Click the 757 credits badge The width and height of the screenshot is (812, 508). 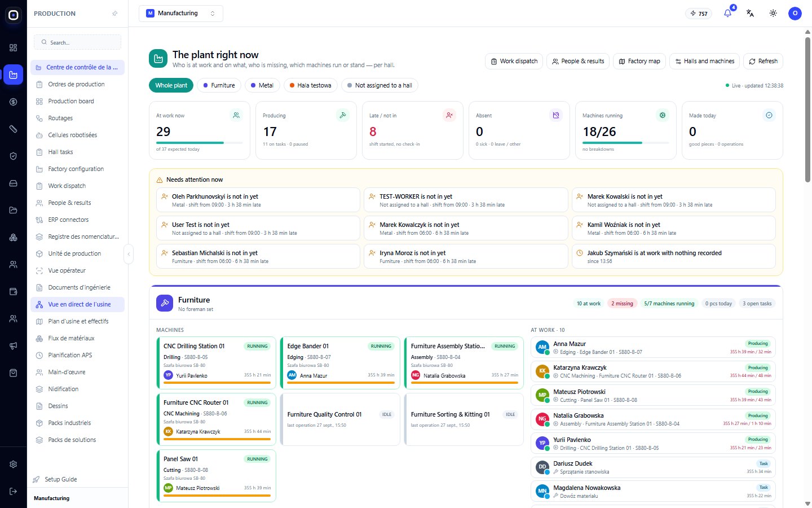699,14
